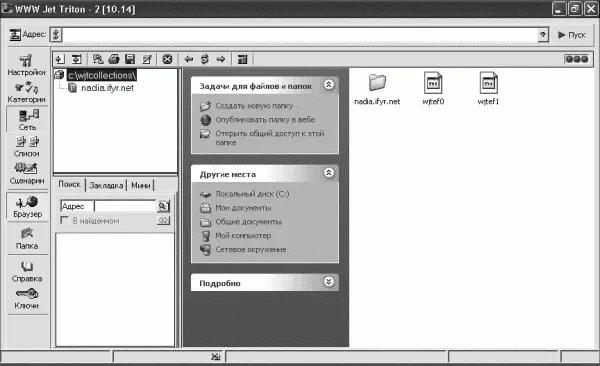
Task: Open the Сценарии sidebar section
Action: point(26,173)
